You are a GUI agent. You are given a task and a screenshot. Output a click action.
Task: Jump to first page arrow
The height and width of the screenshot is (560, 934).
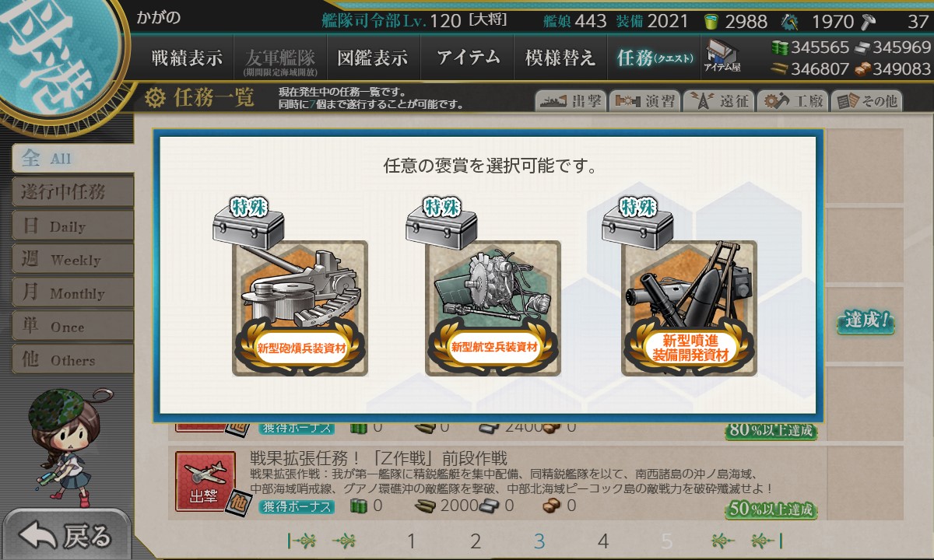pos(300,541)
